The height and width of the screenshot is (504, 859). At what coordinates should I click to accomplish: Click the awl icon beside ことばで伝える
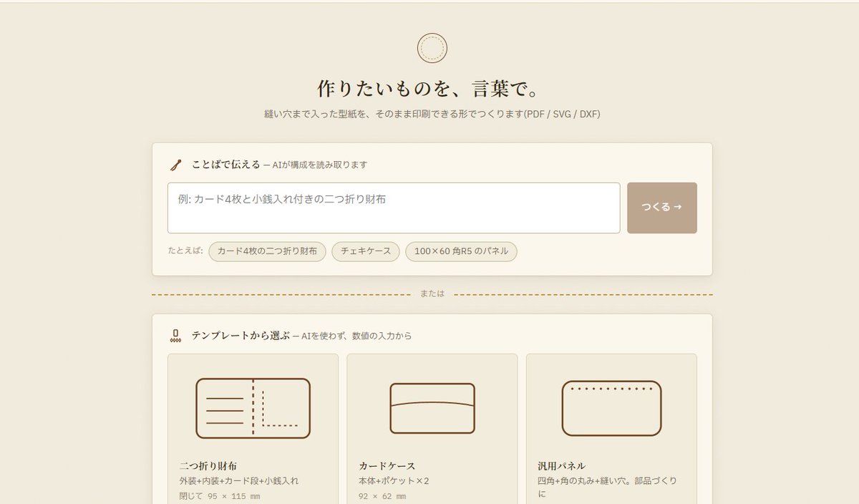pos(175,165)
